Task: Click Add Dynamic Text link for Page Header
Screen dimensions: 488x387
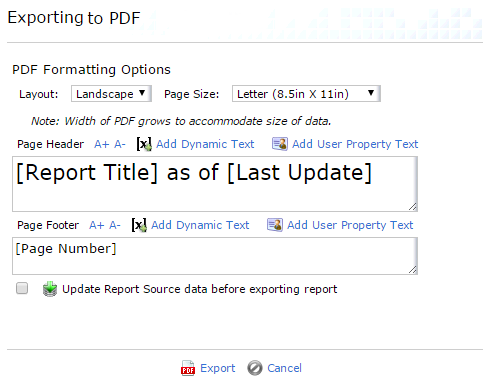Action: (x=205, y=144)
